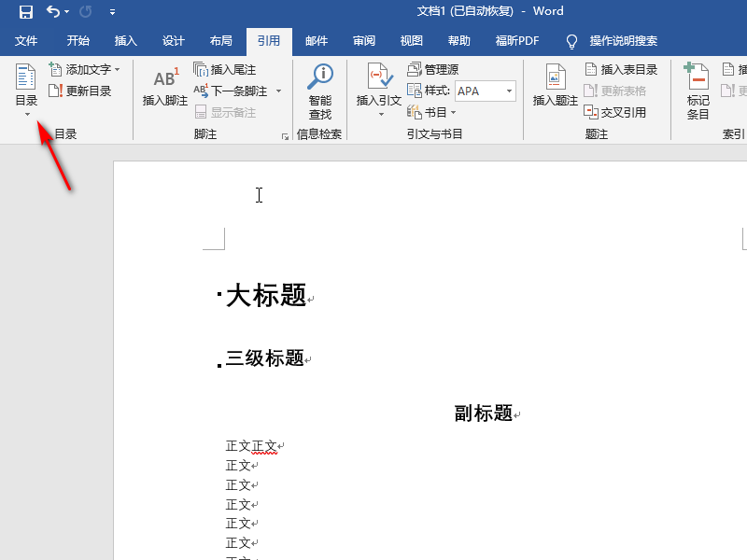
Task: Click 插入尾注 insert endnote
Action: (225, 70)
